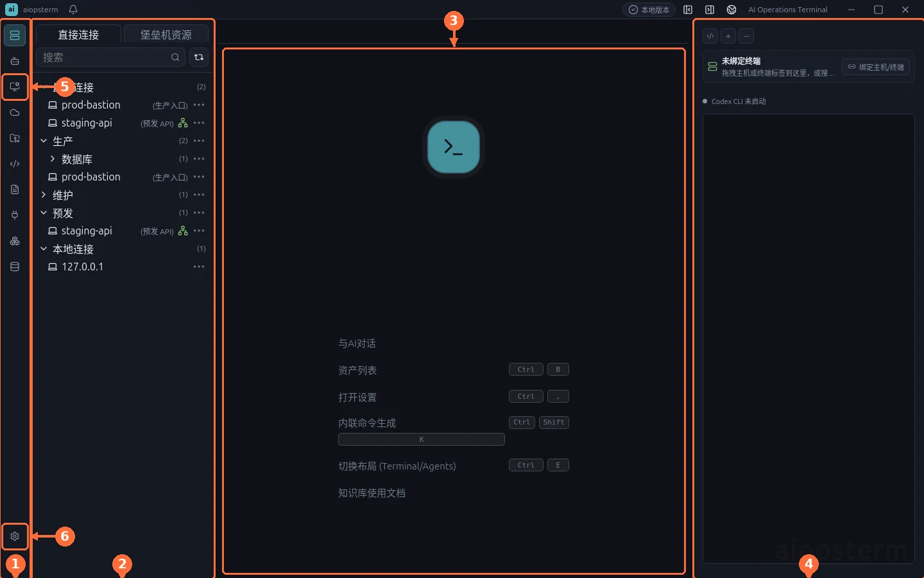This screenshot has width=924, height=578.
Task: Open the stacked cubes sidebar icon
Action: point(15,241)
